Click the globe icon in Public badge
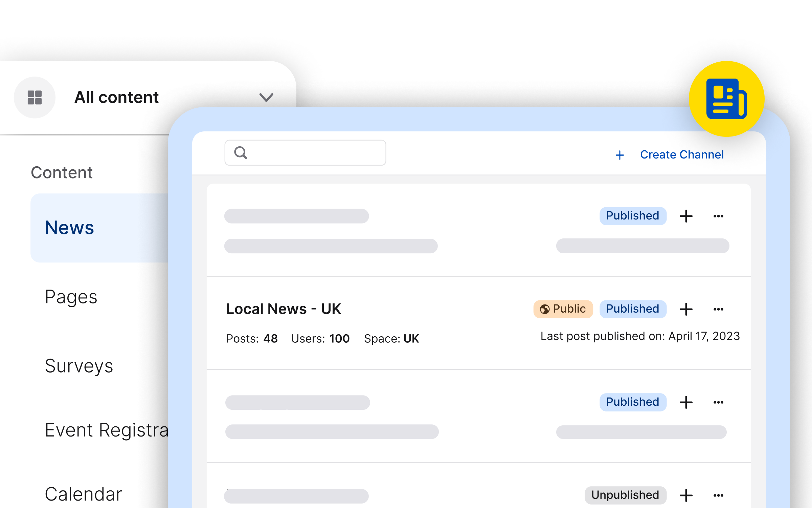 545,309
